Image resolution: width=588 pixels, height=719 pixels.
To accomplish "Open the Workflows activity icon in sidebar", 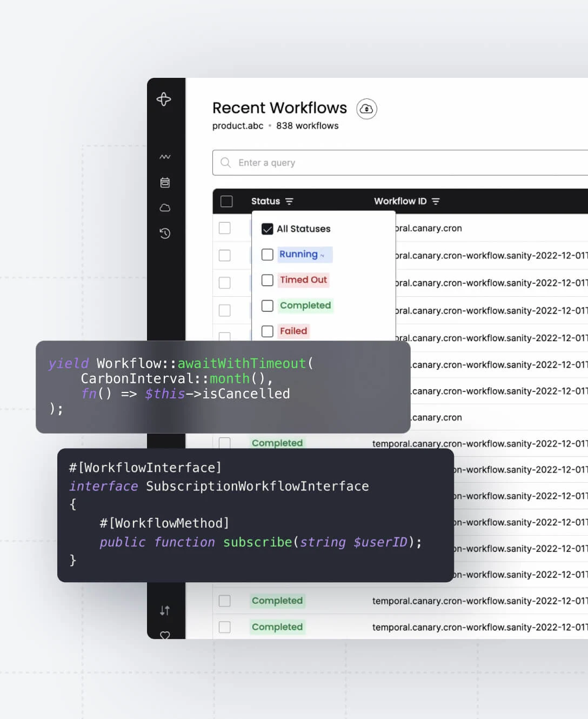I will [165, 156].
